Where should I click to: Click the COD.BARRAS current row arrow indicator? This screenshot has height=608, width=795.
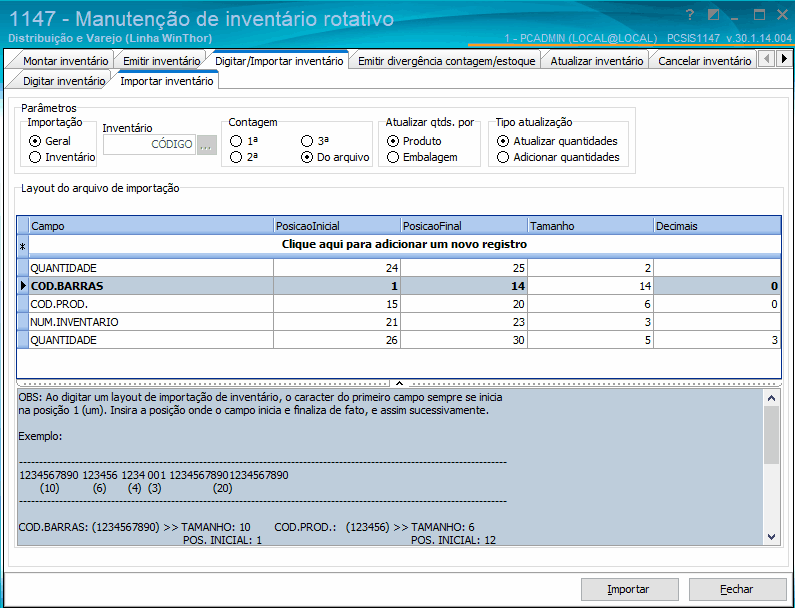point(23,286)
